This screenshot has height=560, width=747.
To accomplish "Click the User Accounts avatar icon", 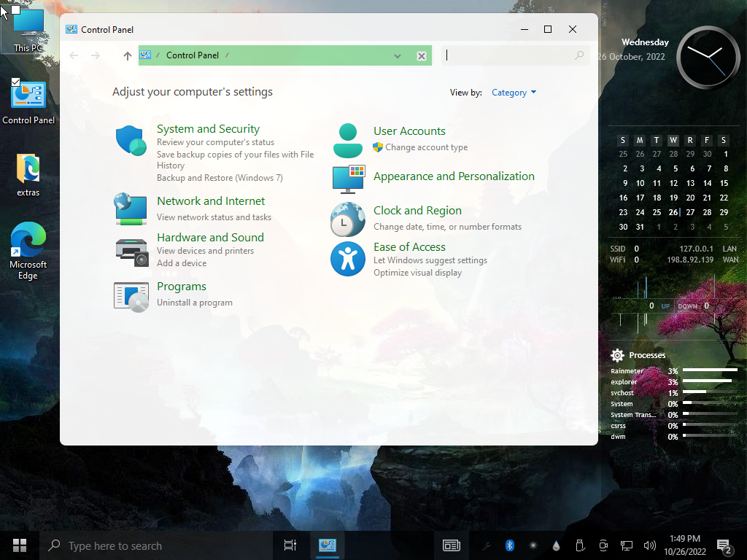I will pos(348,141).
